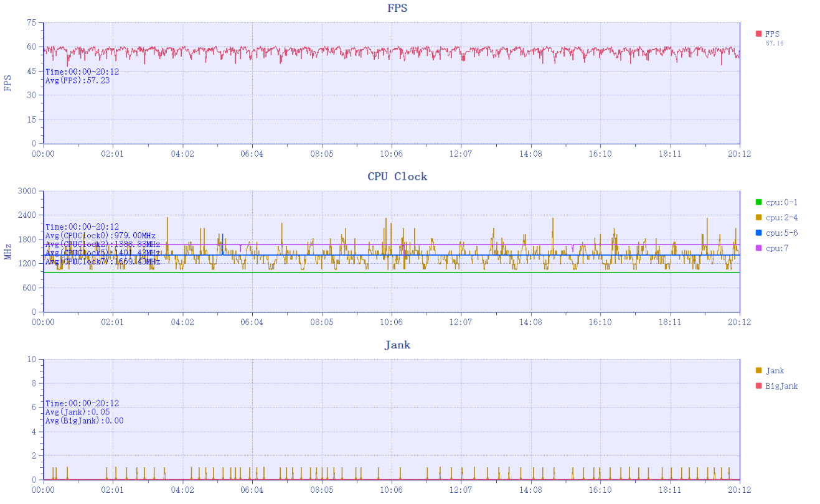Click the Avg(BigJank):0.00 statistic text

[84, 421]
